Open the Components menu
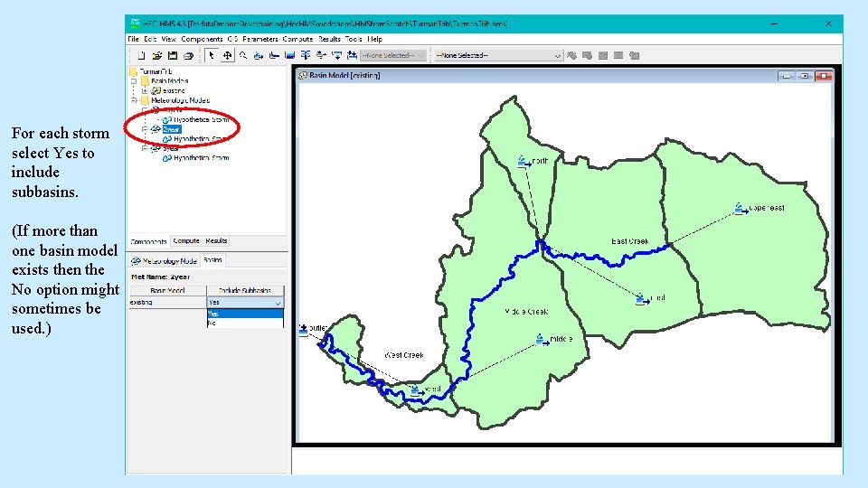The height and width of the screenshot is (488, 868). [x=202, y=39]
